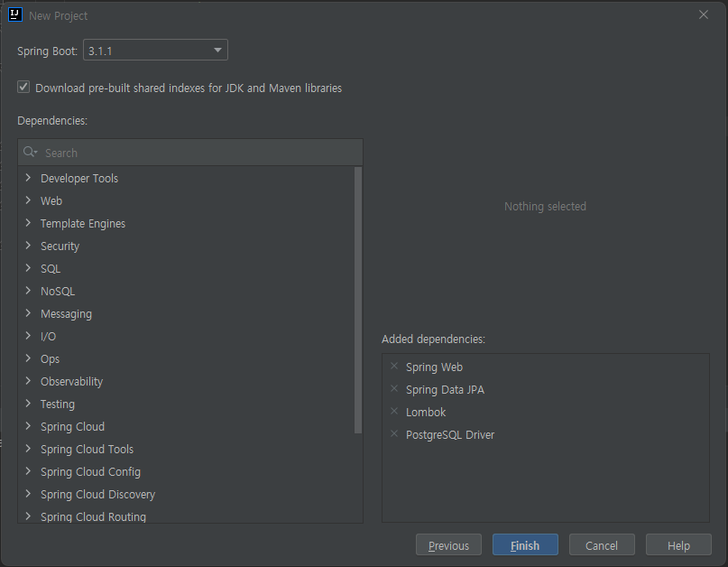
Task: Expand the I/O category
Action: click(x=28, y=336)
